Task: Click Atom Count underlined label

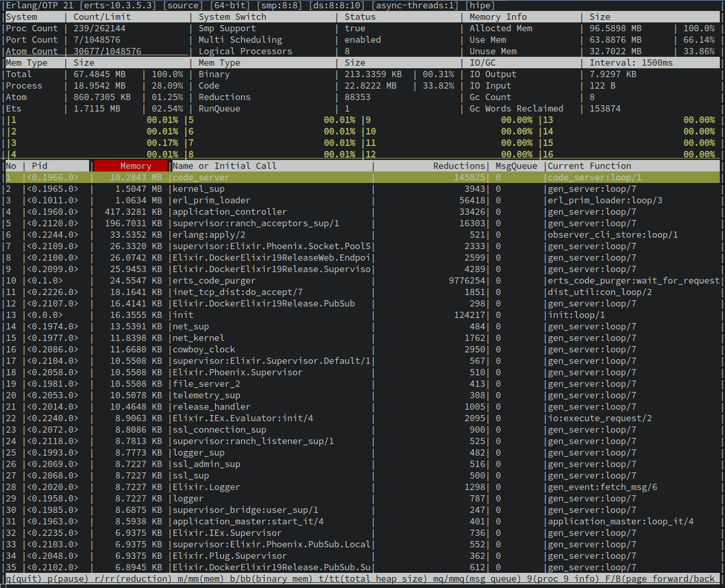Action: click(x=32, y=51)
